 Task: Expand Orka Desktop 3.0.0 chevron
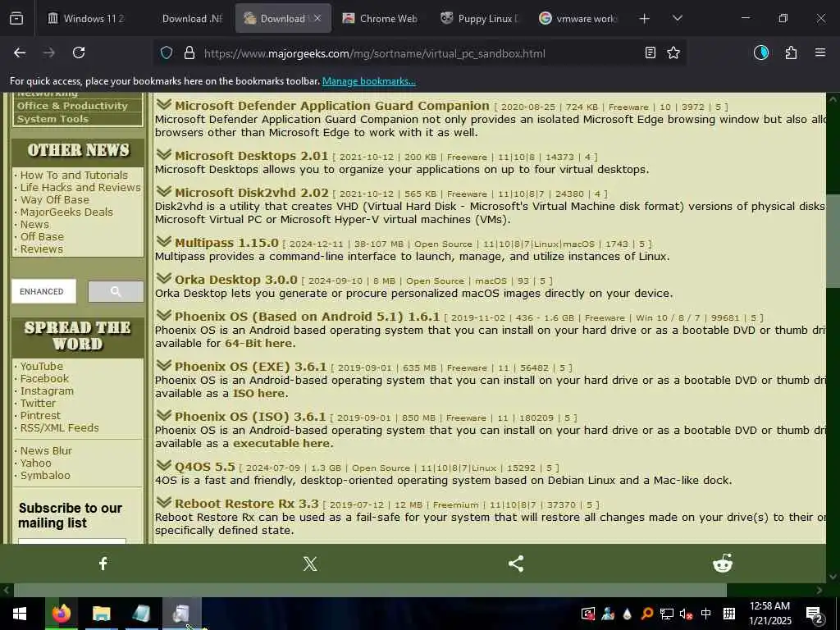pos(164,279)
